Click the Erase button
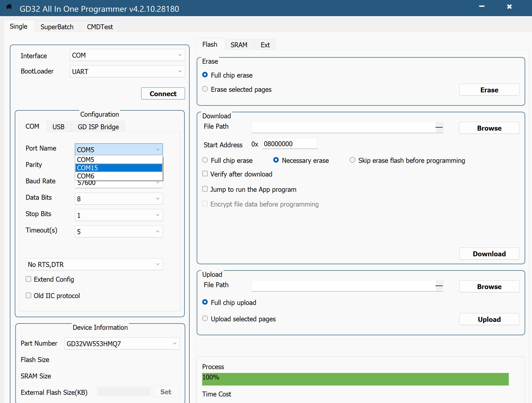Screen dimensions: 532x403 coord(489,90)
